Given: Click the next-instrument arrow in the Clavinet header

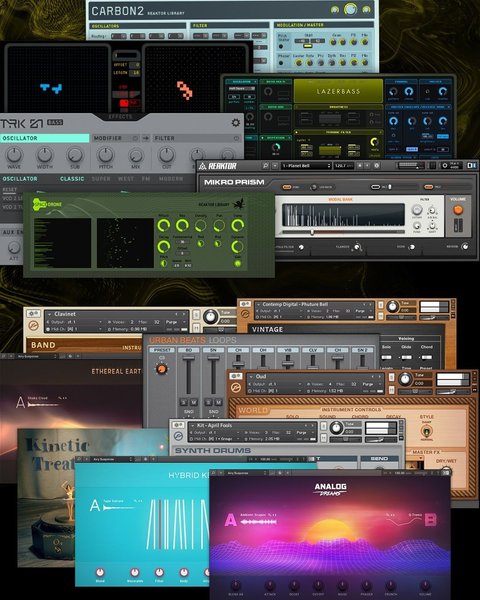Looking at the screenshot, I should [183, 314].
